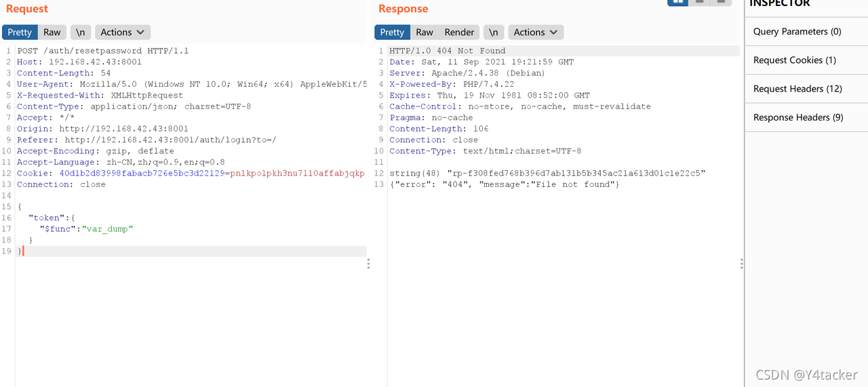This screenshot has height=387, width=868.
Task: Click the divider handle between Request and Response
Action: click(368, 264)
